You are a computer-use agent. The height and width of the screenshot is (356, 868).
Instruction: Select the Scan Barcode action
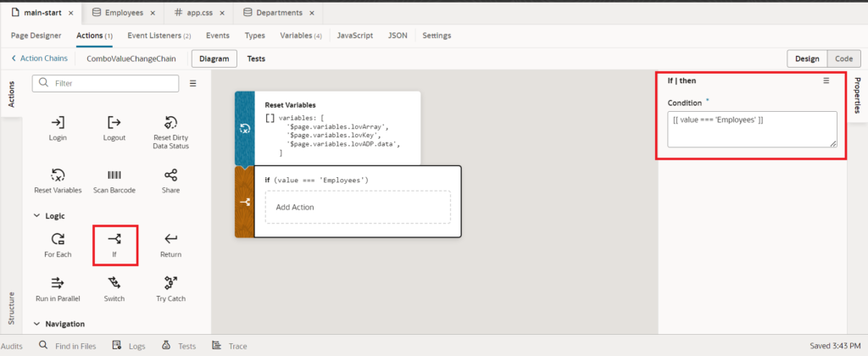(114, 181)
